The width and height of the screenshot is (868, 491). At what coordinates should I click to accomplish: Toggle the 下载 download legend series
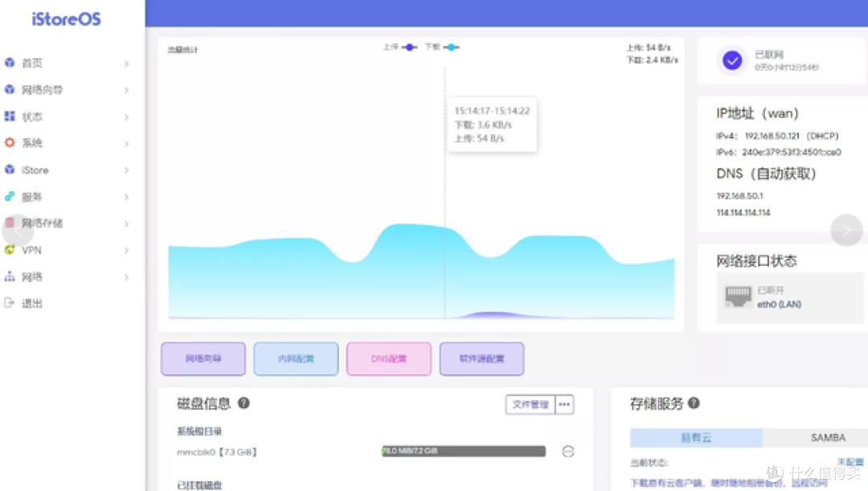442,47
